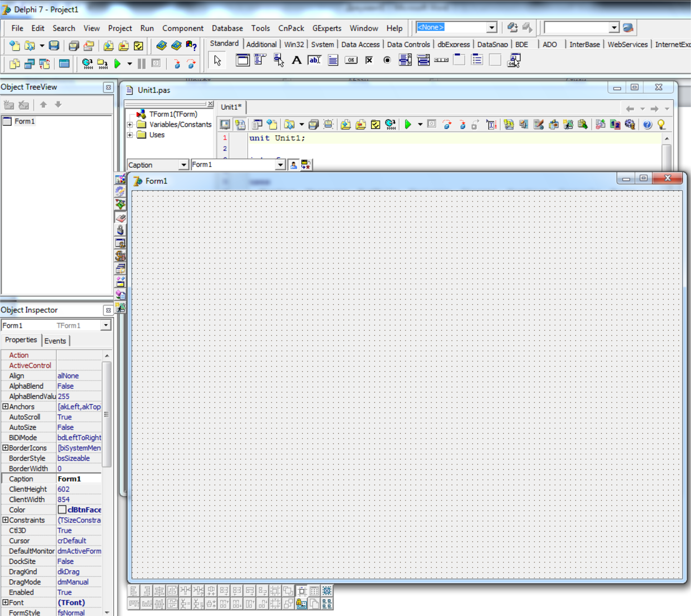Click Remove file from project icon
This screenshot has width=691, height=616.
point(123,46)
